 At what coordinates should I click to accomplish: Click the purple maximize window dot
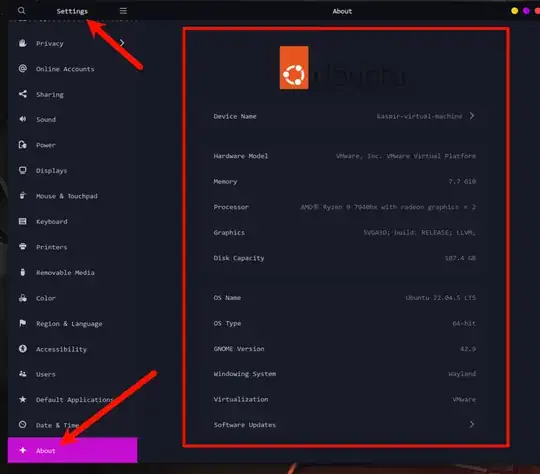[x=526, y=11]
